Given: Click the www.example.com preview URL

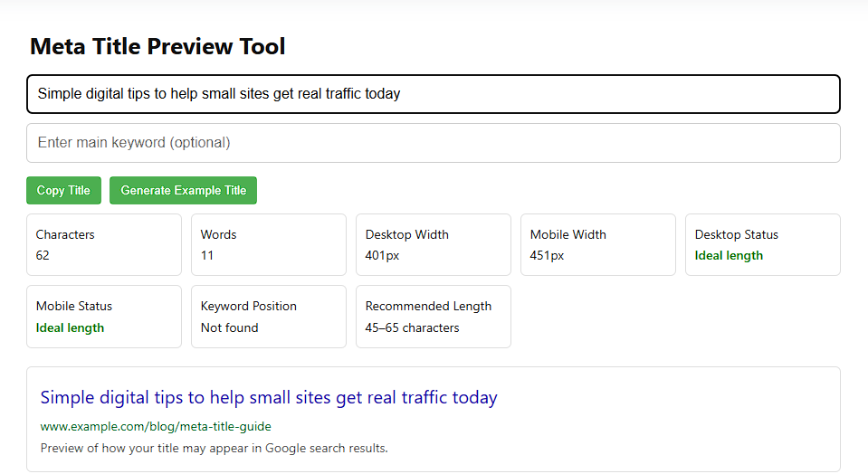Looking at the screenshot, I should click(156, 426).
